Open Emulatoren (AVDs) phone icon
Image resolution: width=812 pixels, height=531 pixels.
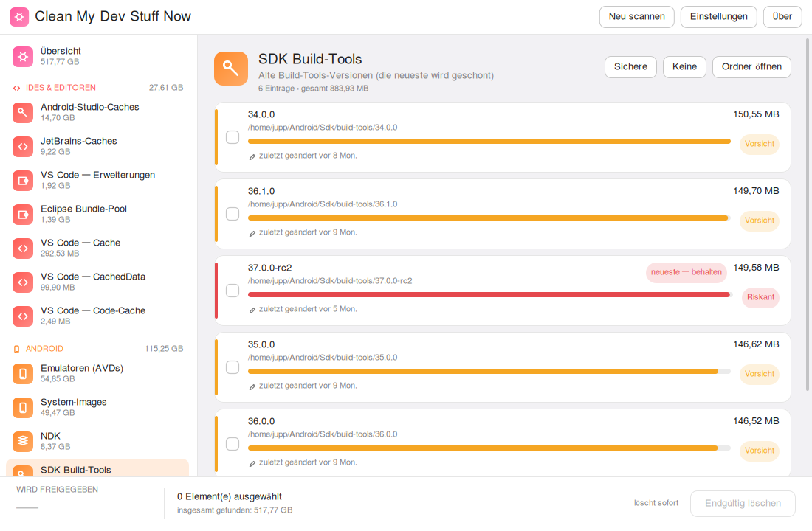[23, 374]
